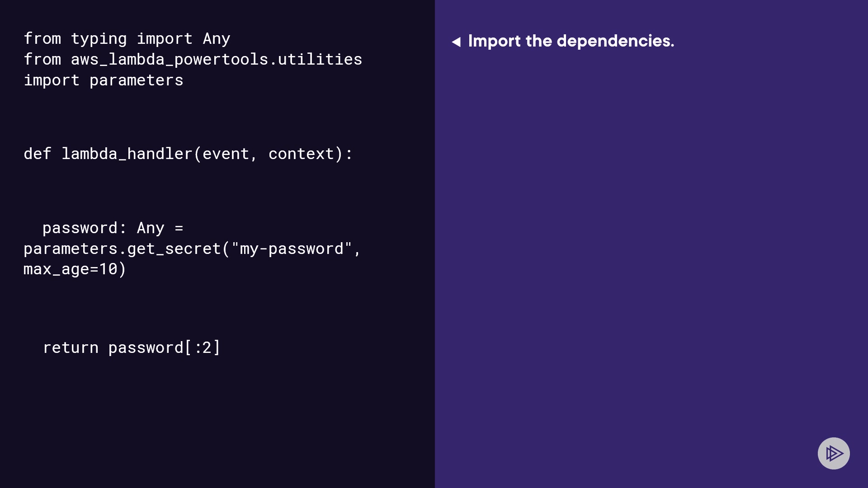This screenshot has width=868, height=488.
Task: Click the left-pointing triangle bullet marker
Action: click(456, 42)
